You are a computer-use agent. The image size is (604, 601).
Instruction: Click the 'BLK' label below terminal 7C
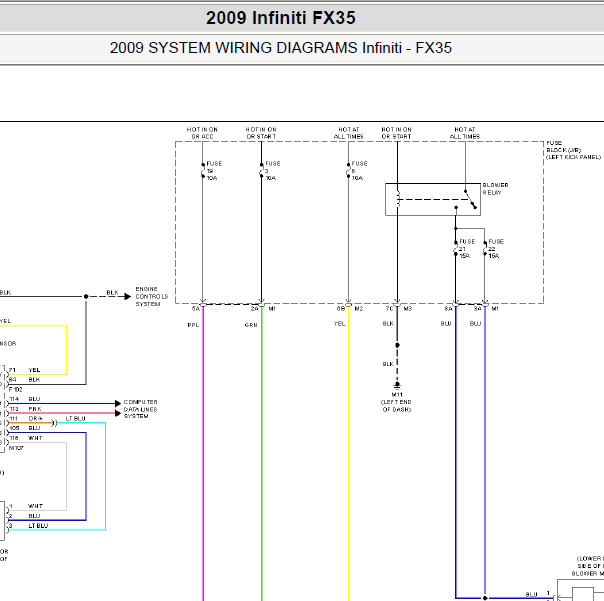point(388,324)
